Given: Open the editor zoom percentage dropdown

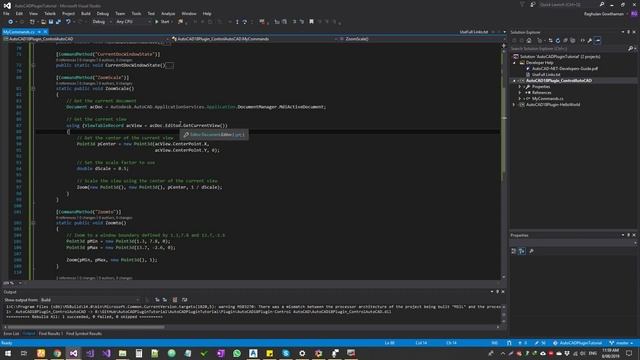Looking at the screenshot, I should pyautogui.click(x=12, y=283).
